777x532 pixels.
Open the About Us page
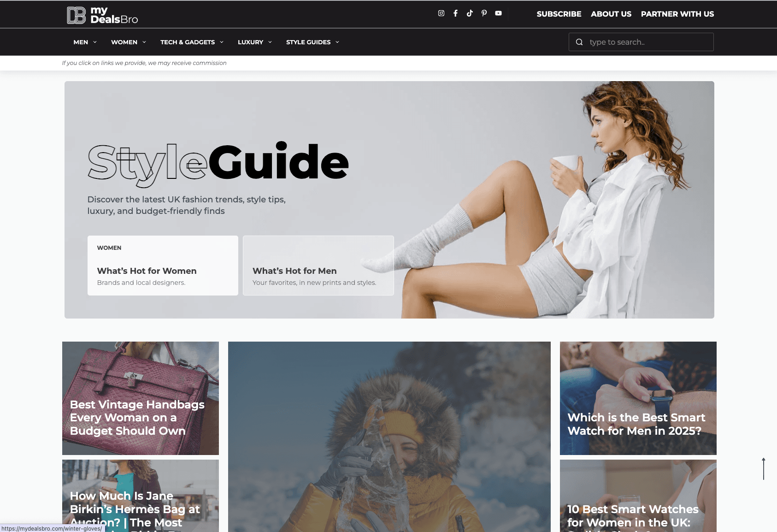[x=611, y=14]
